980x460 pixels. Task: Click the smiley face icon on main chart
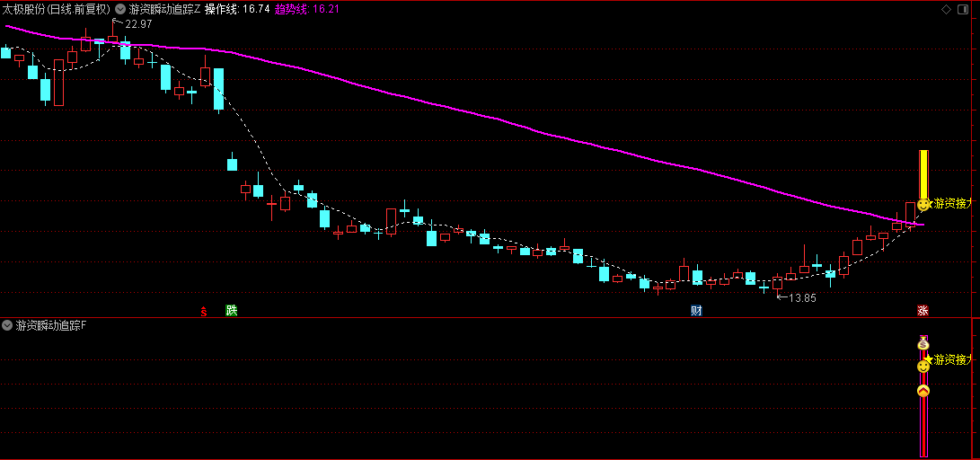click(923, 204)
